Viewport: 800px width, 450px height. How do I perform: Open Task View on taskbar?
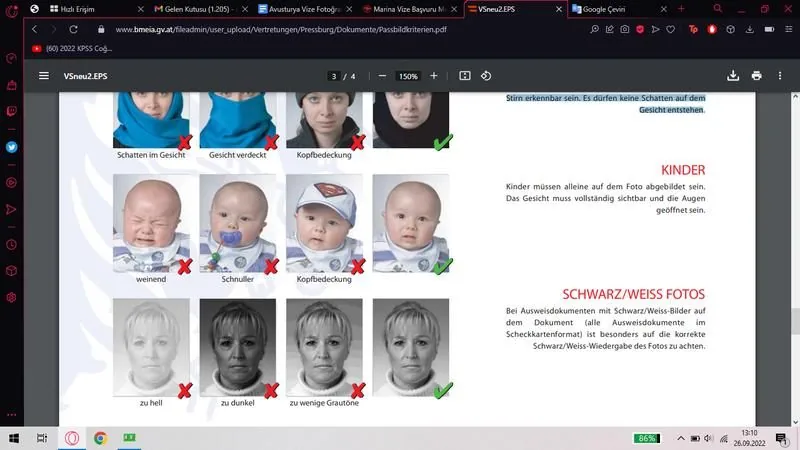(x=42, y=438)
